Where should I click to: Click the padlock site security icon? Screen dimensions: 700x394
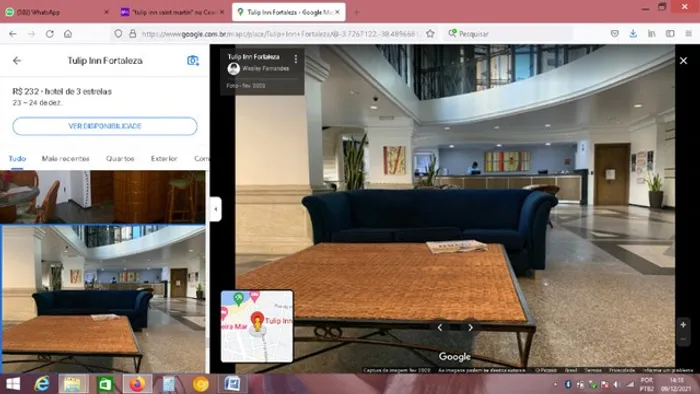pos(133,34)
